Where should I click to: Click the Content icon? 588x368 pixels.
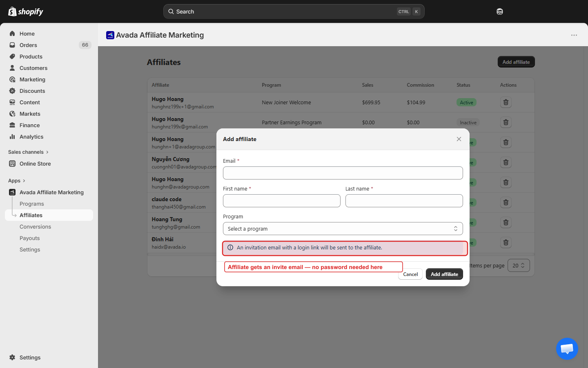12,102
